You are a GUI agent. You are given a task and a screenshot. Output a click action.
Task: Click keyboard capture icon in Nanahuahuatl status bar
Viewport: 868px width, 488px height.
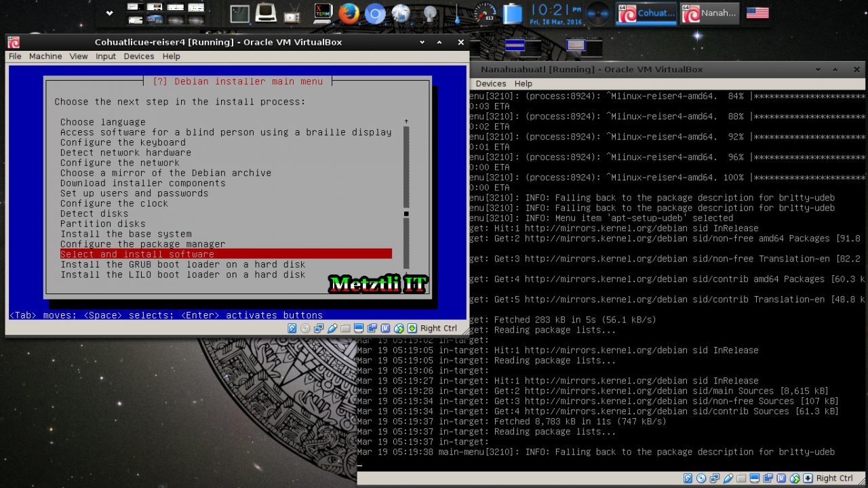808,478
